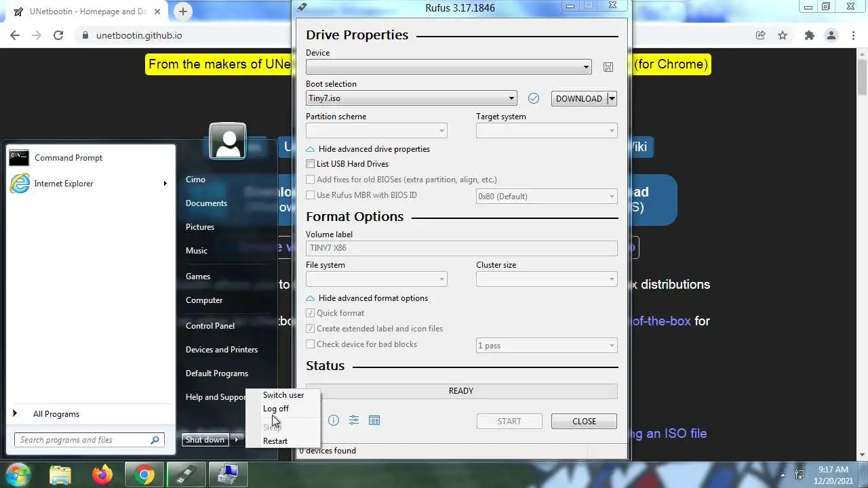Open the 0x80 (Default) BIOS ID dropdown
The height and width of the screenshot is (488, 868).
tap(547, 197)
